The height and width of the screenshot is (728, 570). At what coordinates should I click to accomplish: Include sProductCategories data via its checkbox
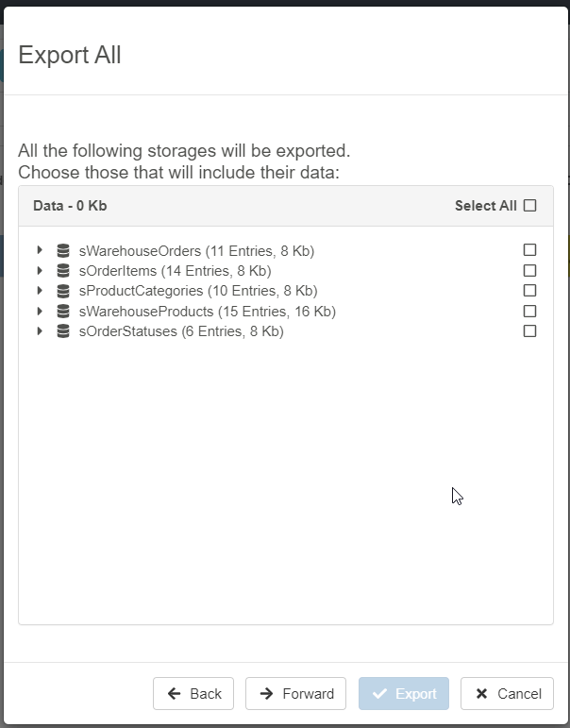(x=530, y=291)
